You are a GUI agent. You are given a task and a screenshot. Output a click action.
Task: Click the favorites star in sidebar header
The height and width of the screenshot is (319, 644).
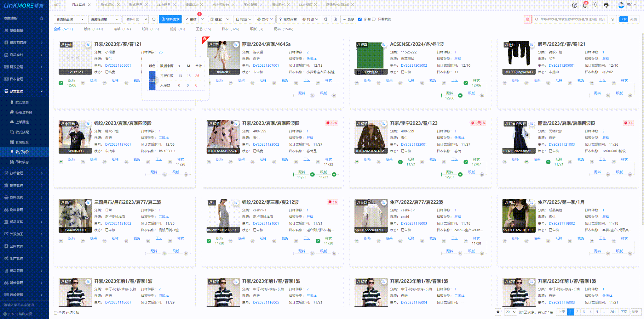pyautogui.click(x=42, y=18)
